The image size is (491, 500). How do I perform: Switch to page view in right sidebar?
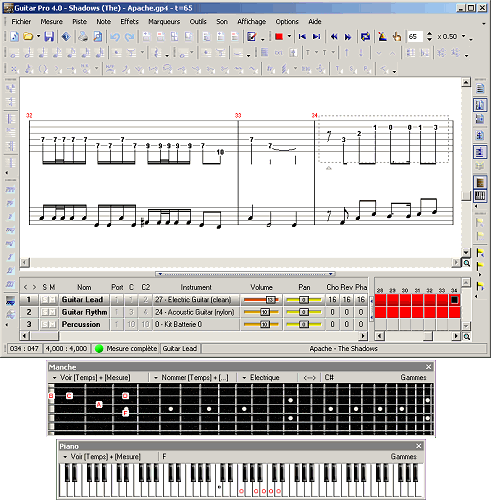[x=480, y=89]
